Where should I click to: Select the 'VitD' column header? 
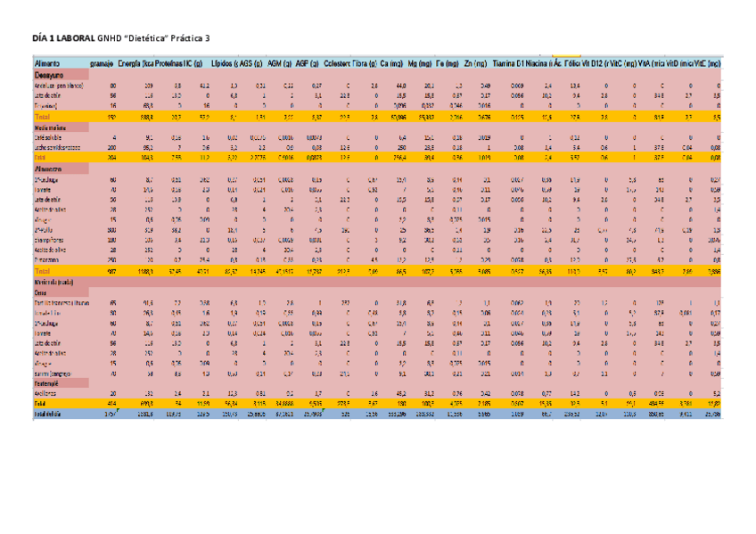[x=679, y=63]
